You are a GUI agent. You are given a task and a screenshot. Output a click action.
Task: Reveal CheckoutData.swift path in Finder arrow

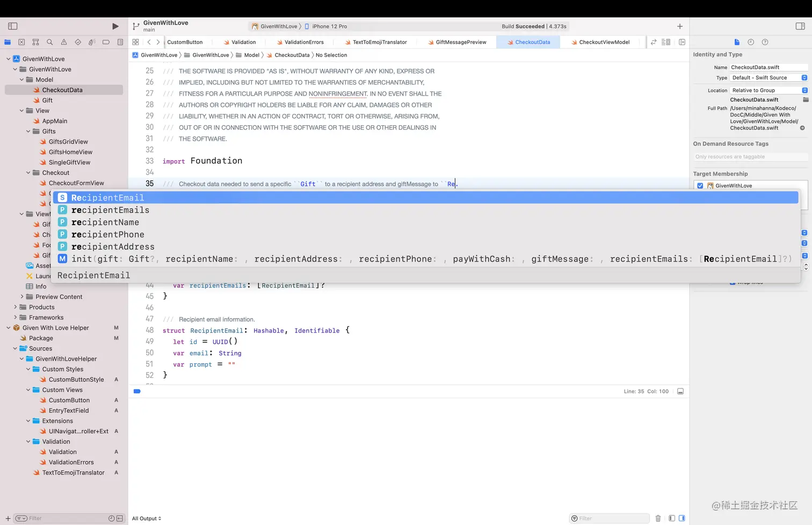802,128
